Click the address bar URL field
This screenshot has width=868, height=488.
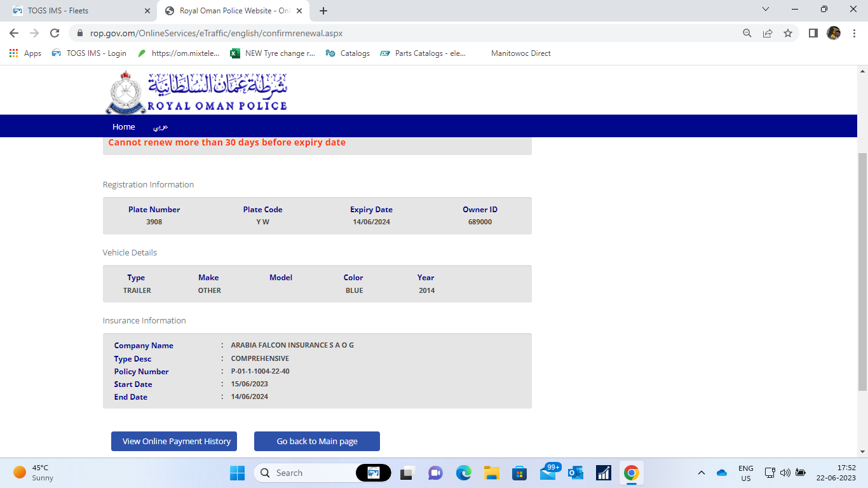tap(407, 33)
